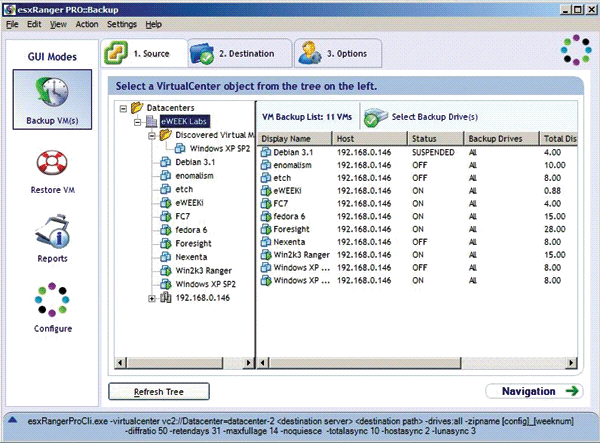
Task: Open the Reports icon in sidebar
Action: click(52, 231)
